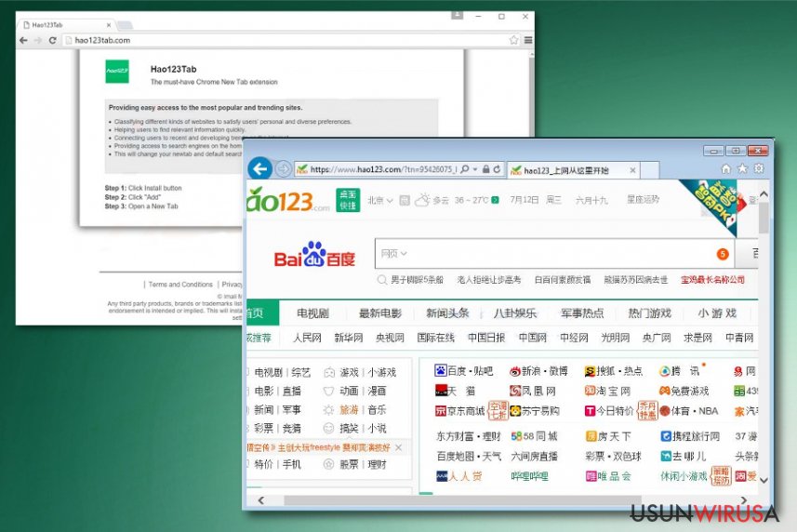Click the 游戏 category with gamepad icon
Viewport: 797px width, 532px height.
(341, 372)
